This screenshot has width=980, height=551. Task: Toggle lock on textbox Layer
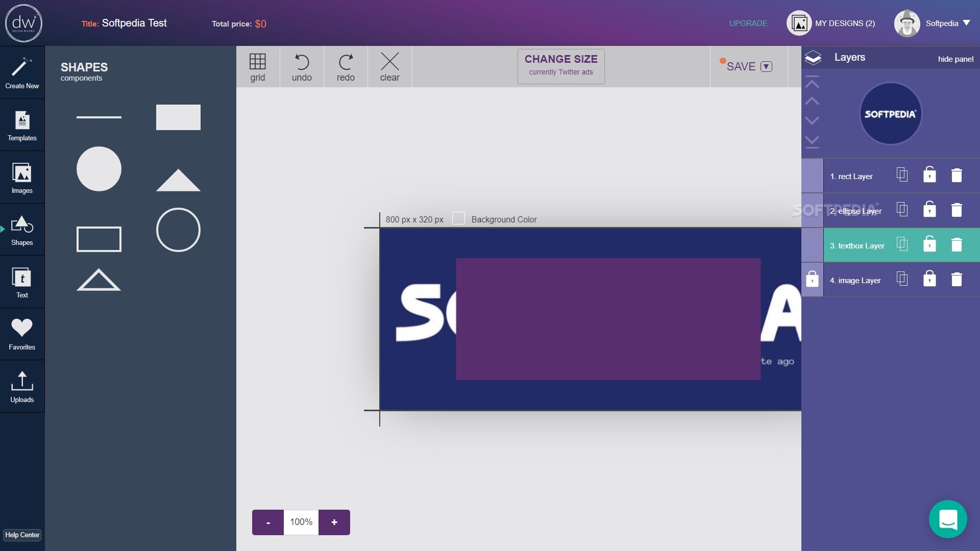929,244
